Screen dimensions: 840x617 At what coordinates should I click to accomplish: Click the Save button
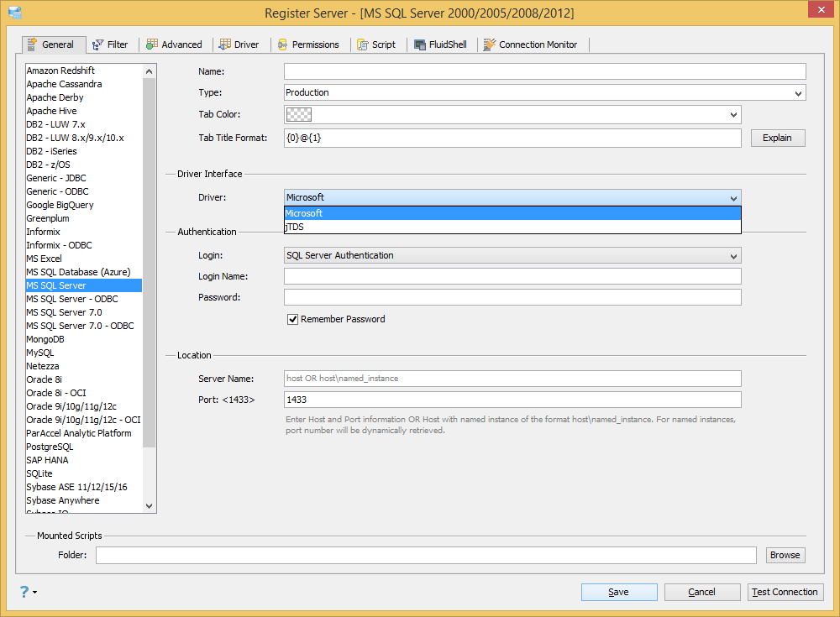pos(619,592)
